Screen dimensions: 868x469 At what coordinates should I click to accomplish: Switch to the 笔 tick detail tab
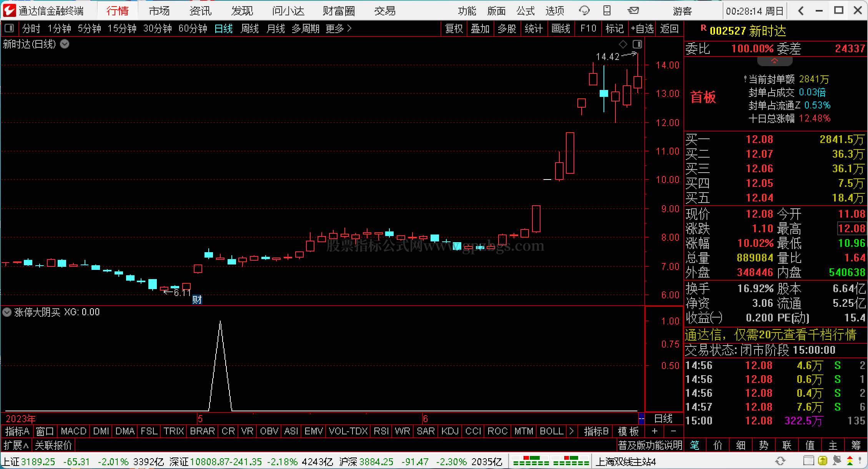[695, 445]
